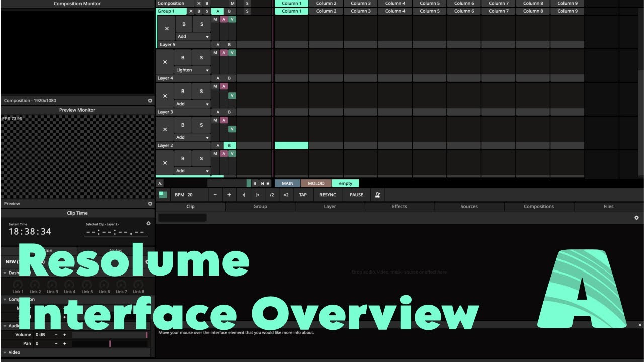Clear Layer 5 with its X button

[167, 28]
